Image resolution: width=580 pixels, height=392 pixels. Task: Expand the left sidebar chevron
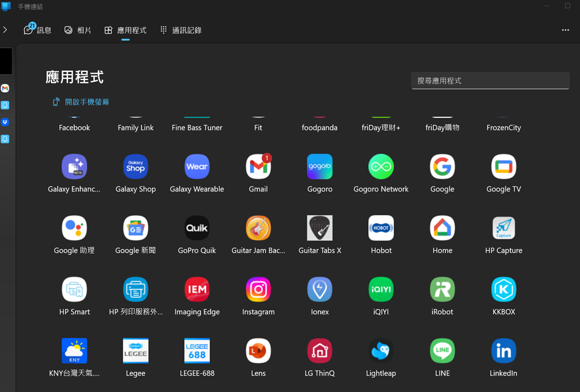(5, 29)
